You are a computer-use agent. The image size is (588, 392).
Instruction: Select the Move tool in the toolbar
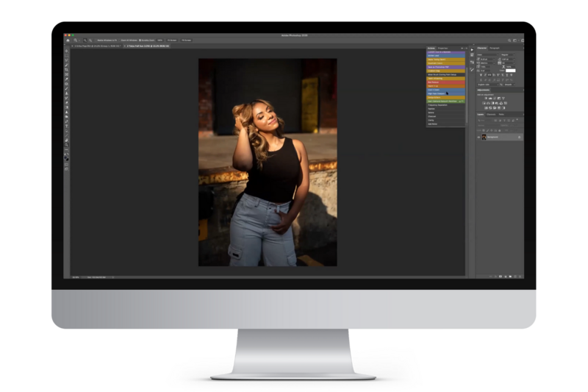coord(67,51)
